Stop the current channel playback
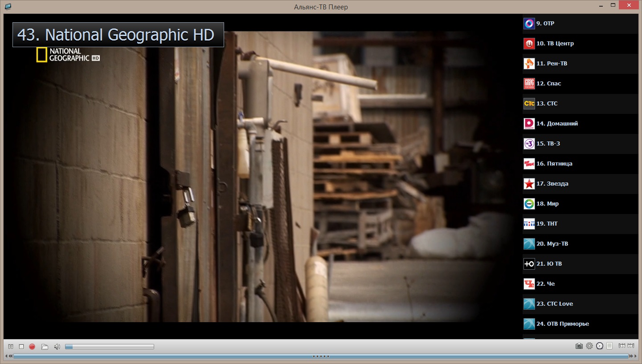The width and height of the screenshot is (642, 364). 21,346
